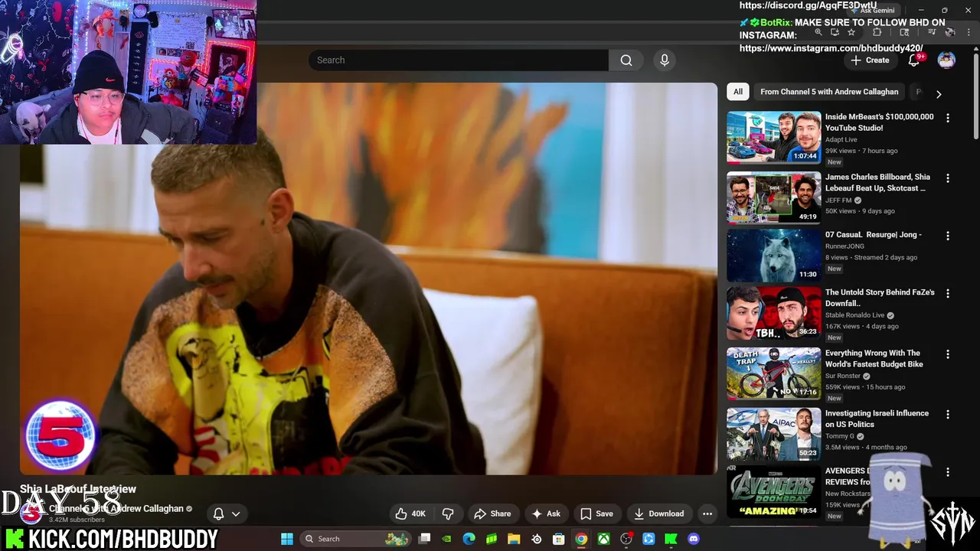Open options menu for Avengers Doomsday video

point(948,472)
